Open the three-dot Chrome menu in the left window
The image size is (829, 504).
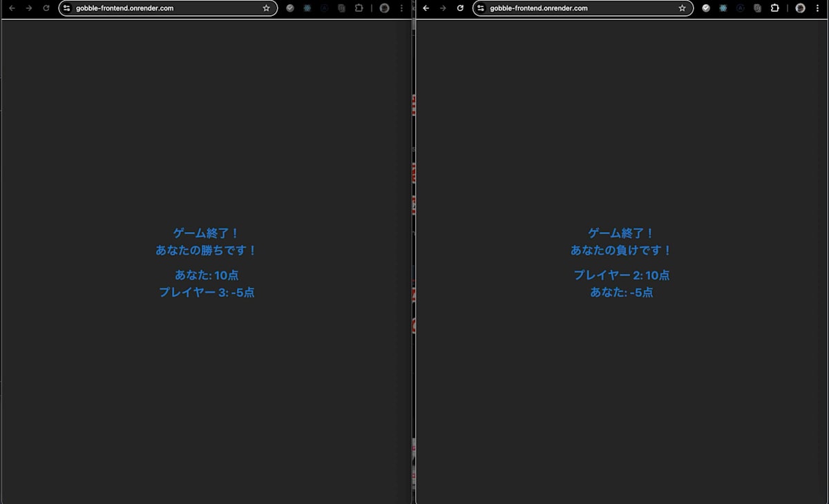tap(402, 8)
